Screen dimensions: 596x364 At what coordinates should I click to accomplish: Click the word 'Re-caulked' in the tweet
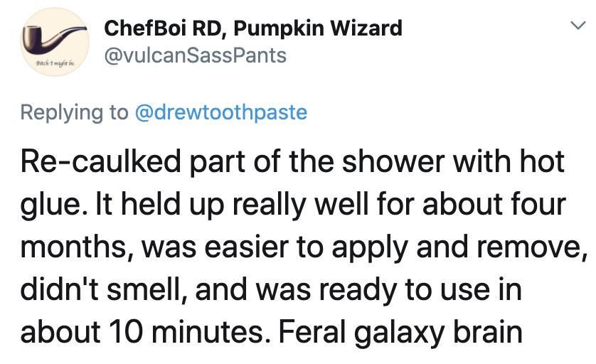[101, 161]
